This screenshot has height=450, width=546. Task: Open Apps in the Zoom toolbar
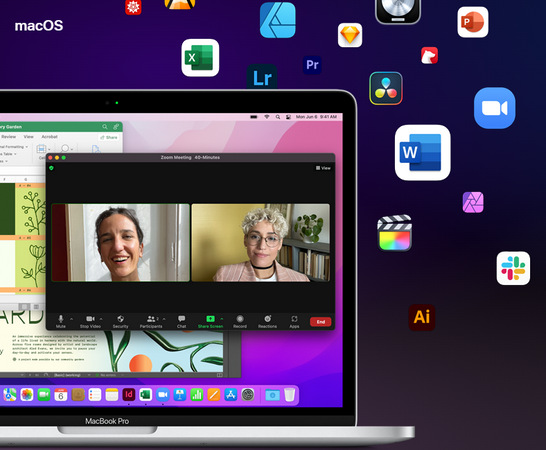coord(294,321)
